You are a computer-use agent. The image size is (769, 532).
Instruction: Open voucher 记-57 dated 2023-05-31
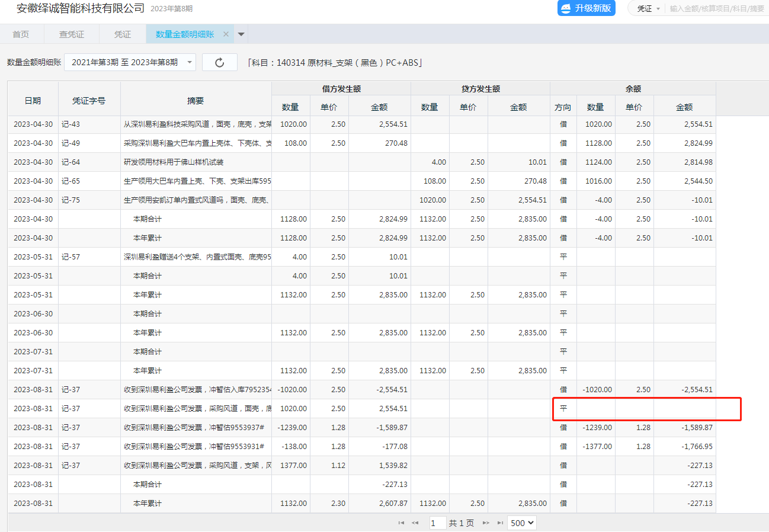pos(71,257)
